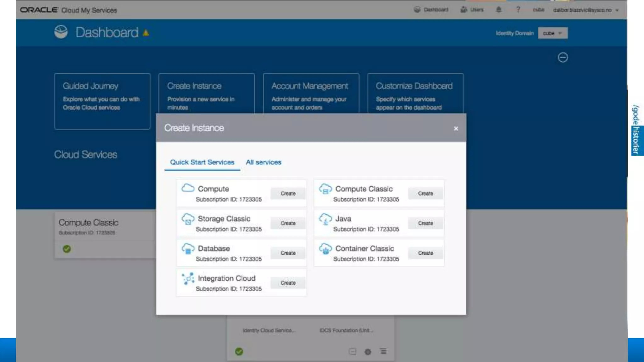Viewport: 644px width, 362px height.
Task: Open the Guided Journey tile
Action: pyautogui.click(x=102, y=101)
